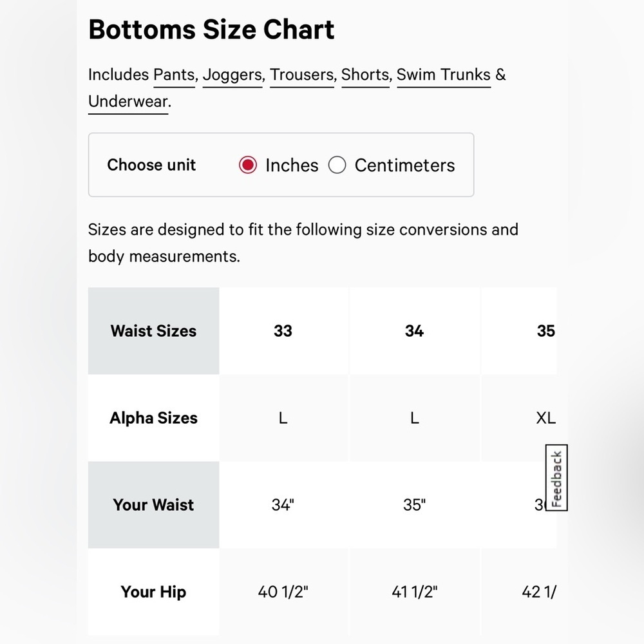644x644 pixels.
Task: Click the Centimeters label text
Action: (x=405, y=166)
